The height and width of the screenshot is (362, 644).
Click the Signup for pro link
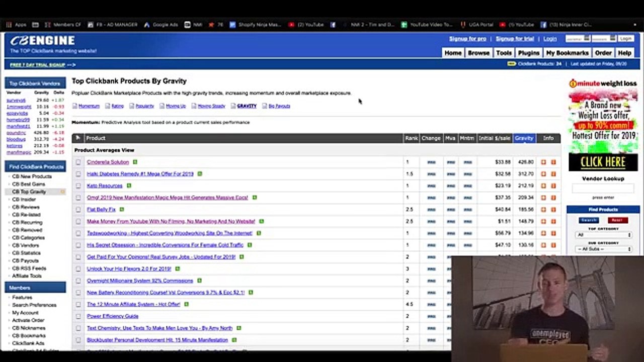[x=467, y=39]
